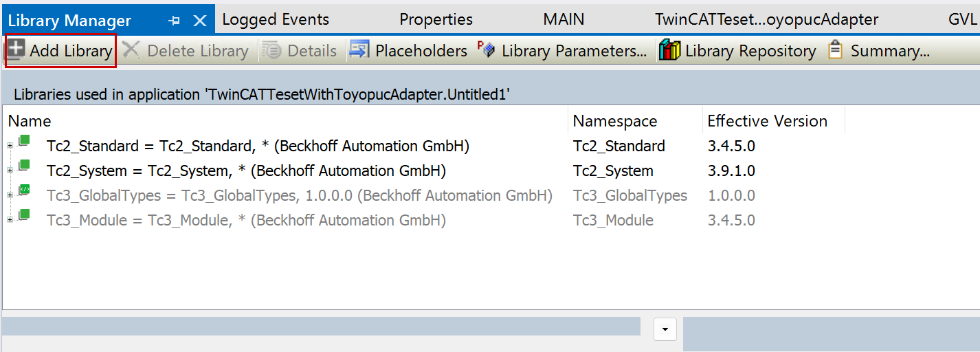Click the Tc2_Standard library icon
Viewport: 980px width, 352px height.
(x=24, y=142)
